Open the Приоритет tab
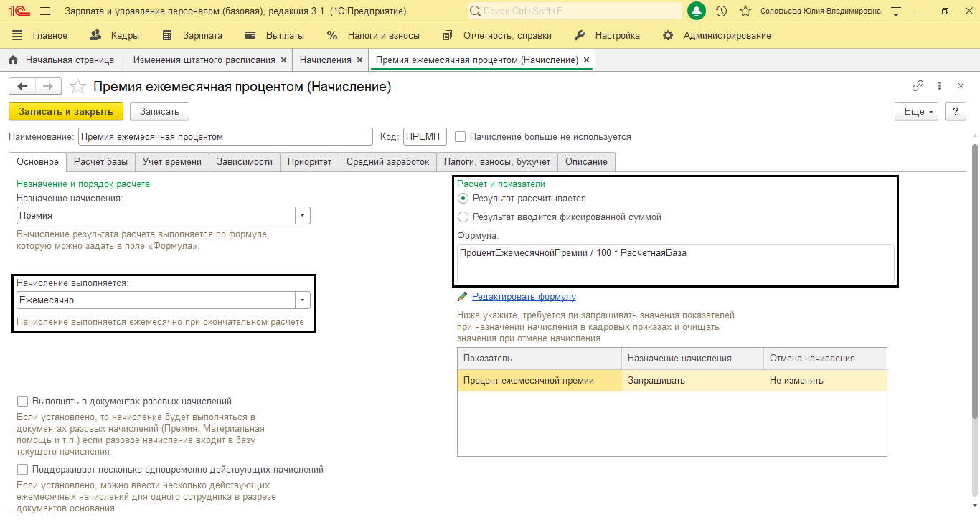This screenshot has width=980, height=522. point(309,162)
